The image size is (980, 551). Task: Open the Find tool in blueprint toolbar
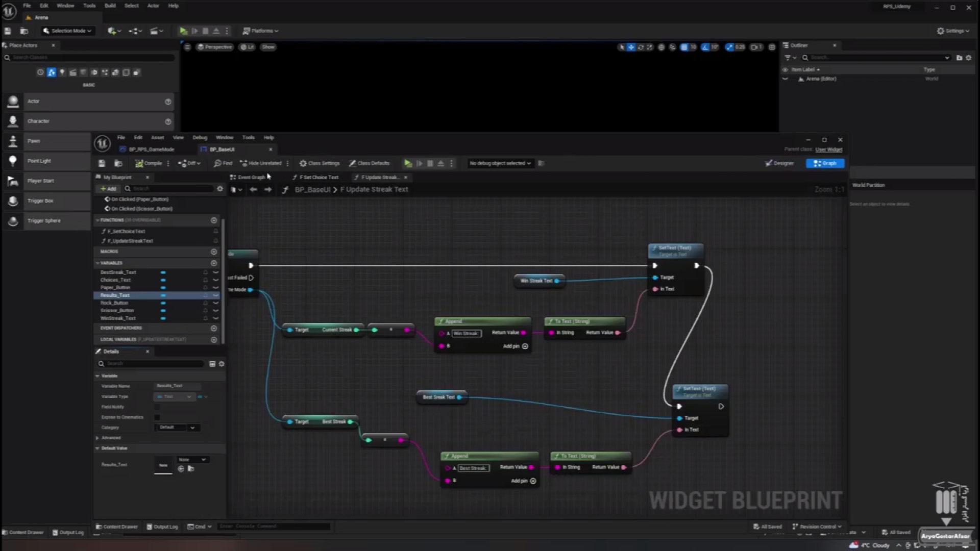[223, 163]
